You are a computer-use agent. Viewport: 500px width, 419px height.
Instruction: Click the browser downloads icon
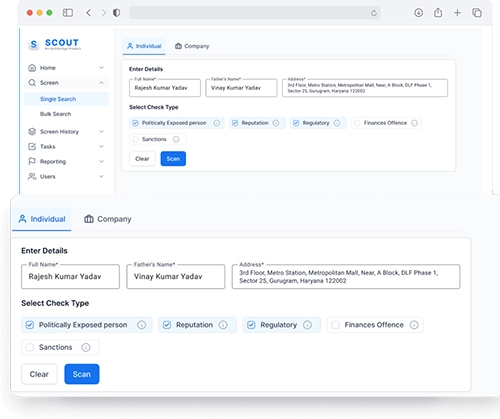point(418,13)
